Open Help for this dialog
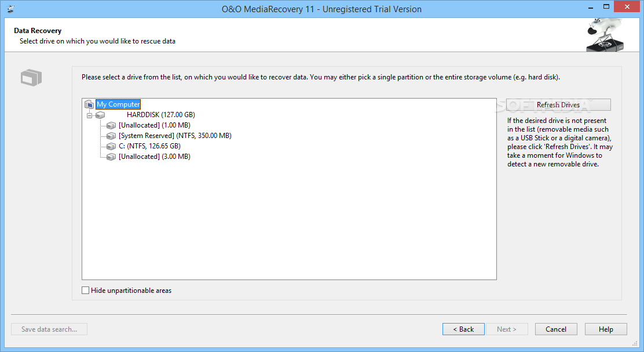This screenshot has height=352, width=644. point(606,329)
